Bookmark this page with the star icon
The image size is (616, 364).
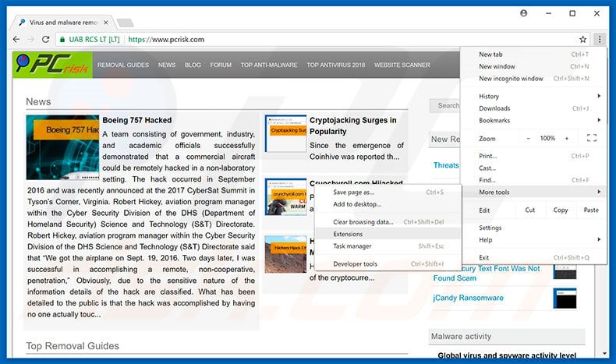point(582,39)
